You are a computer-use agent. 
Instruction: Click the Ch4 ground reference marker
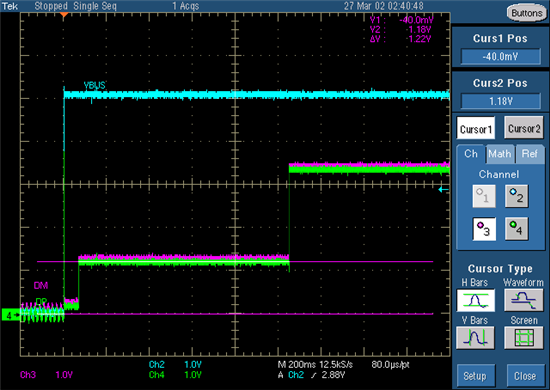(x=11, y=315)
